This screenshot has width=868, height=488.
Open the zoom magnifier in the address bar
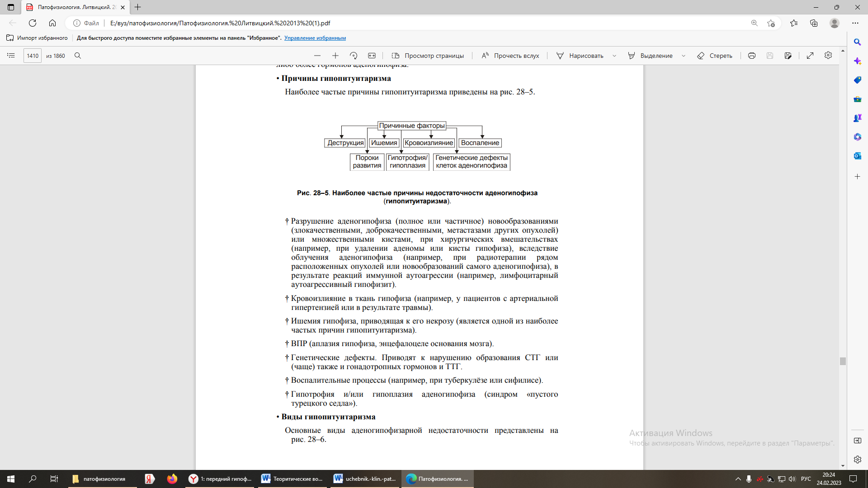click(754, 23)
